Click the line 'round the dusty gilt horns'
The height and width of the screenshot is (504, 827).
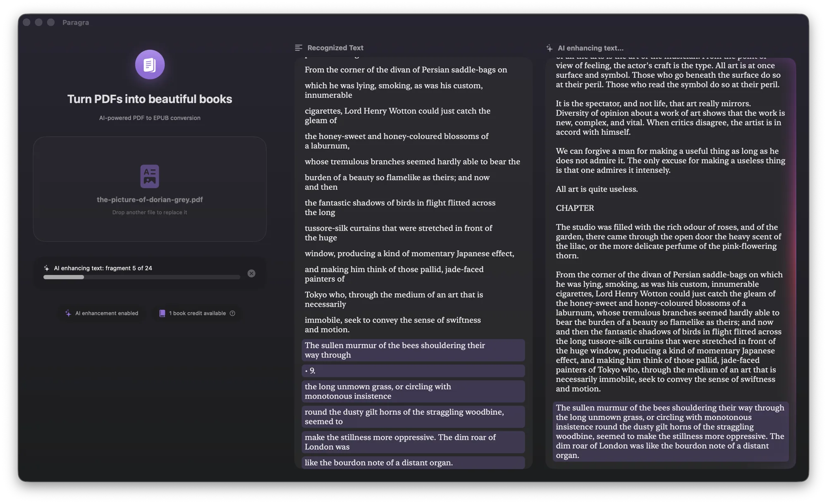point(413,416)
